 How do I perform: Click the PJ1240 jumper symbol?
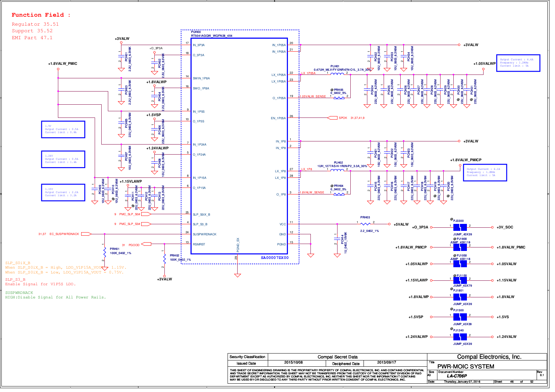tap(460, 337)
